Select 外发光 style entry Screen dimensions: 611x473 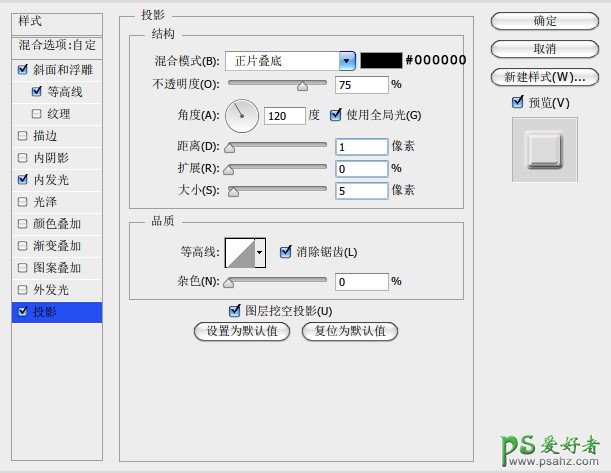[56, 290]
